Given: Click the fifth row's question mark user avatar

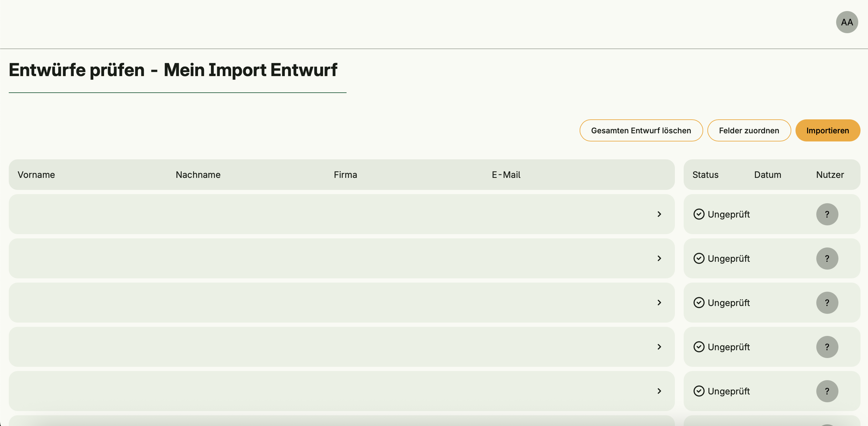Looking at the screenshot, I should [827, 391].
